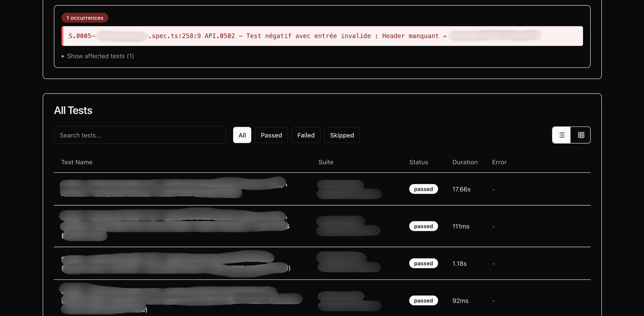Sort tests by Test Name column
Screen dimensions: 644x316
click(x=77, y=162)
